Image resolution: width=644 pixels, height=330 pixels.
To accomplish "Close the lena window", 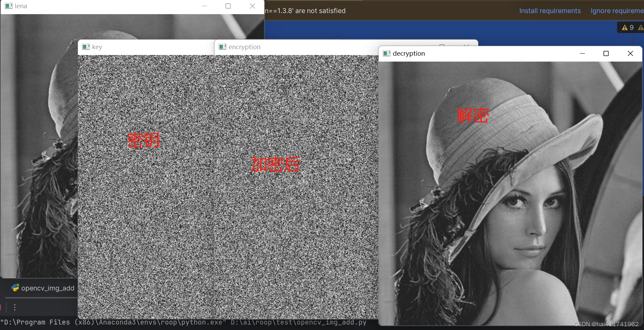I will (252, 6).
